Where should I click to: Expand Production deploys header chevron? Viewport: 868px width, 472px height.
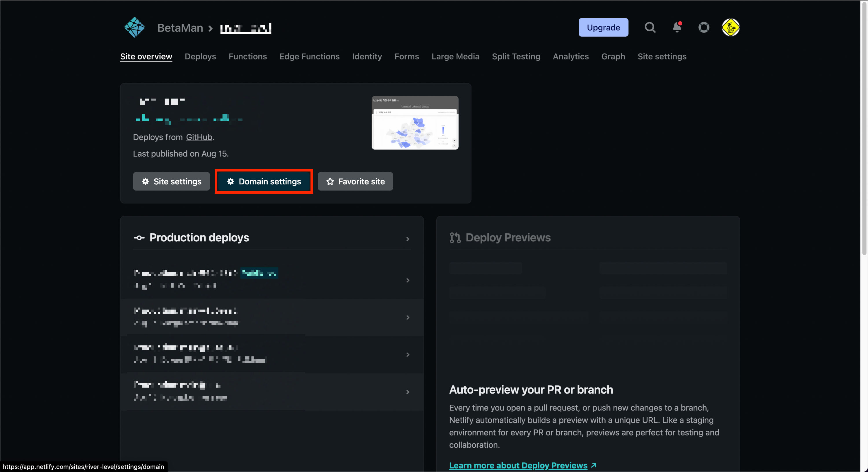[x=408, y=239]
